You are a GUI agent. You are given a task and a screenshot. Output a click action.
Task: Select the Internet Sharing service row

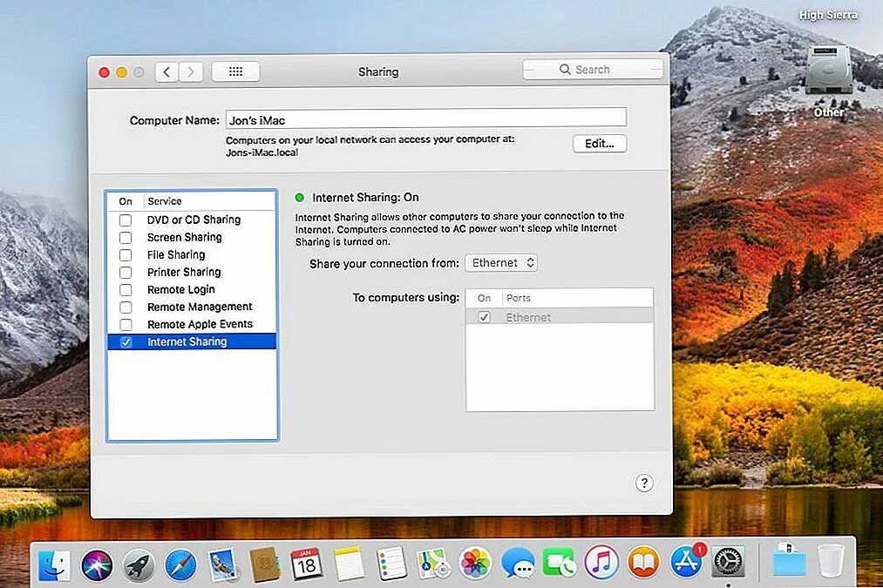192,341
